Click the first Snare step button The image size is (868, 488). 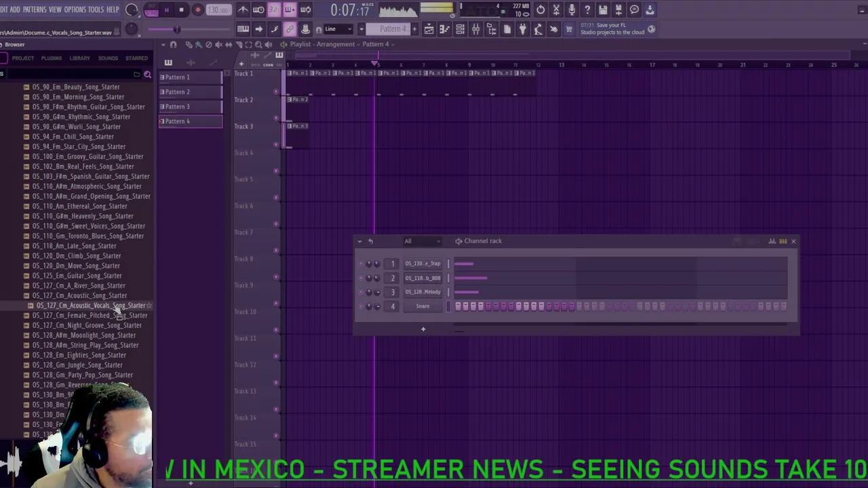(458, 306)
